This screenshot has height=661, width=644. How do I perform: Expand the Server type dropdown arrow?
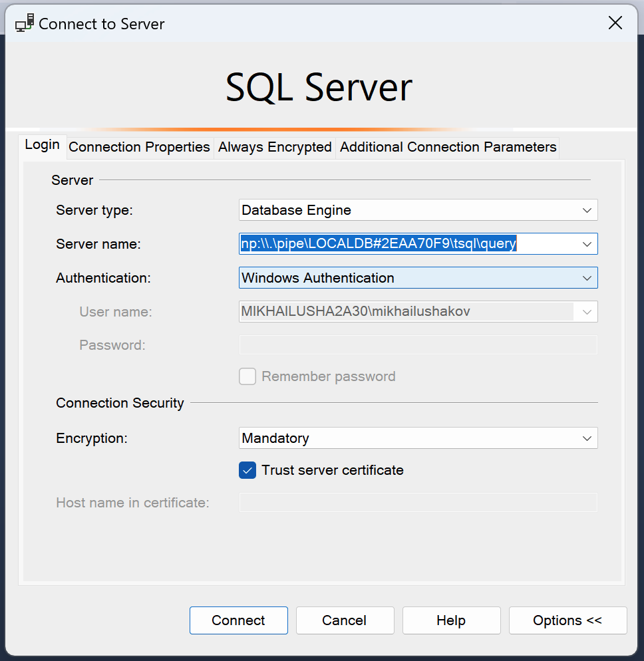pos(587,210)
